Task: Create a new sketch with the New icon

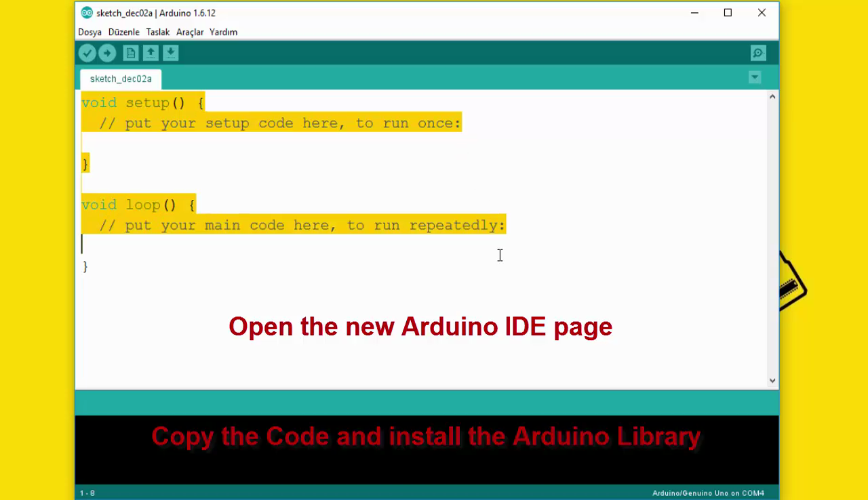Action: click(x=130, y=52)
